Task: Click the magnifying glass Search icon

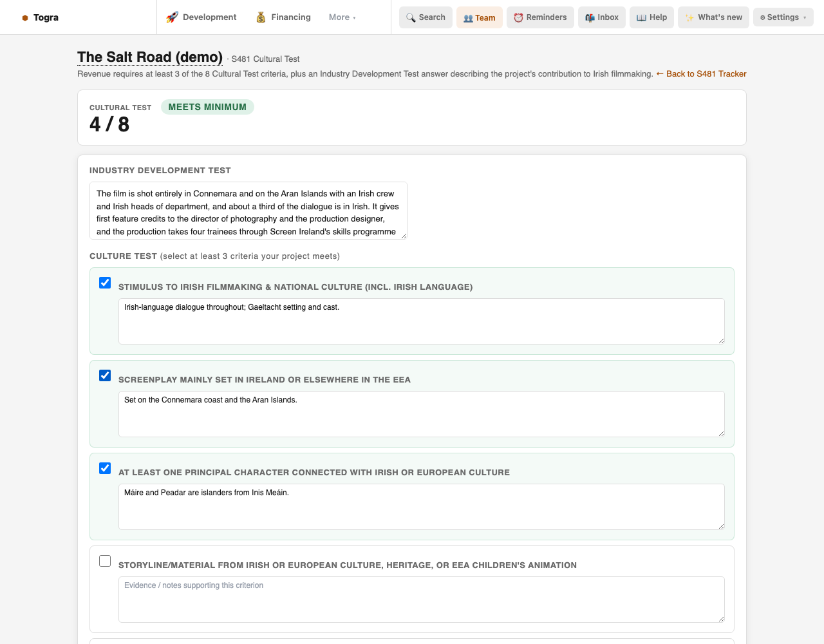Action: coord(411,17)
